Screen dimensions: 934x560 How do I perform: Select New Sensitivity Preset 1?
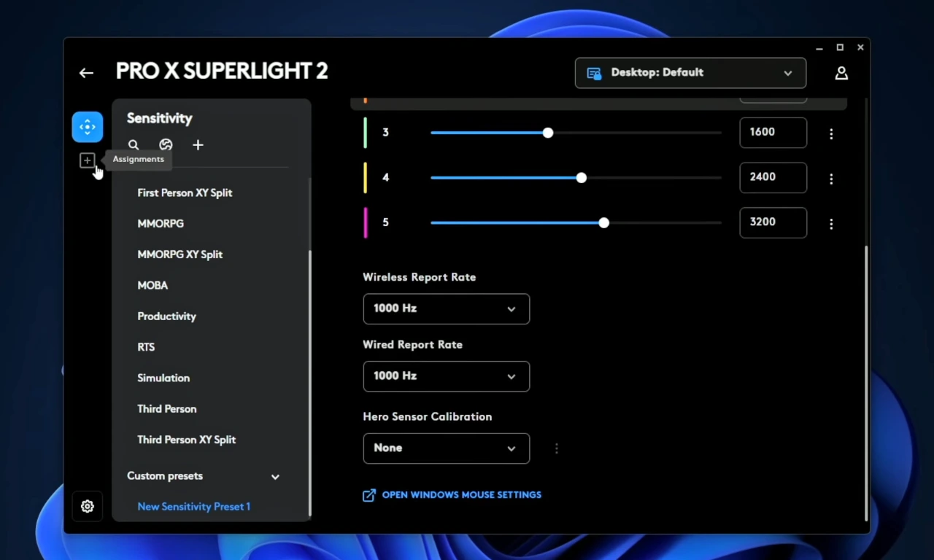(194, 507)
